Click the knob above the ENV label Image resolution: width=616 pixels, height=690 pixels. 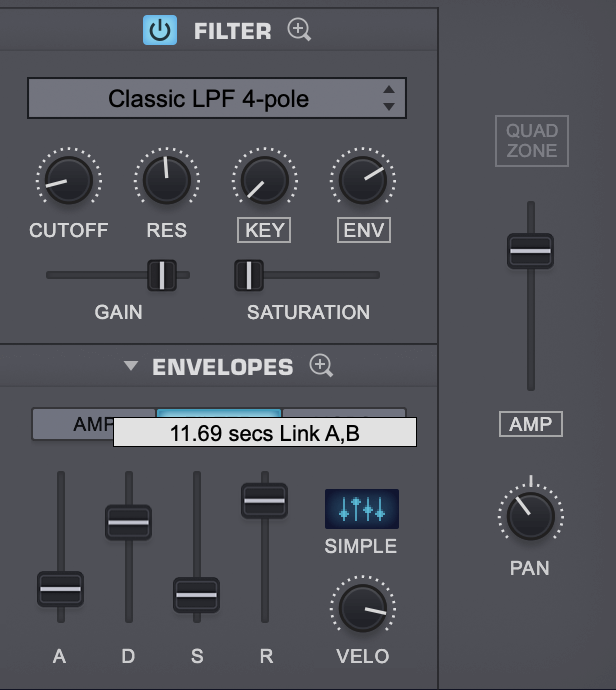[x=363, y=180]
